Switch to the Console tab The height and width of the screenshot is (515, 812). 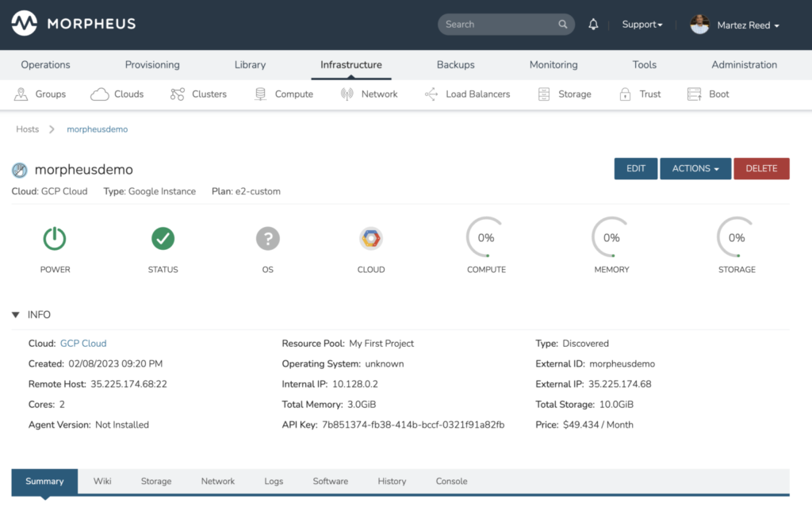point(451,482)
